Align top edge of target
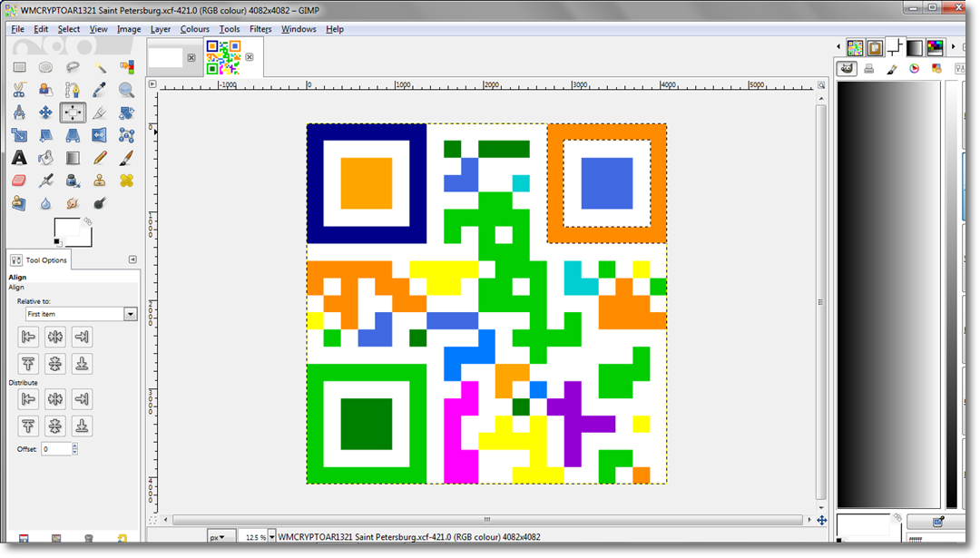 [x=28, y=364]
